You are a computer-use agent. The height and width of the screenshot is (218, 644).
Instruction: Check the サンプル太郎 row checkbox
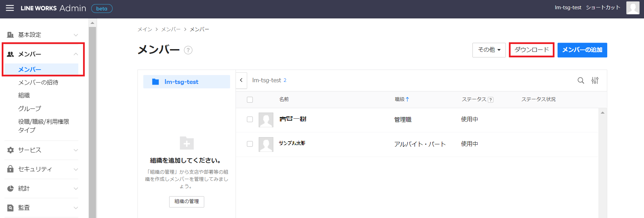coord(250,144)
